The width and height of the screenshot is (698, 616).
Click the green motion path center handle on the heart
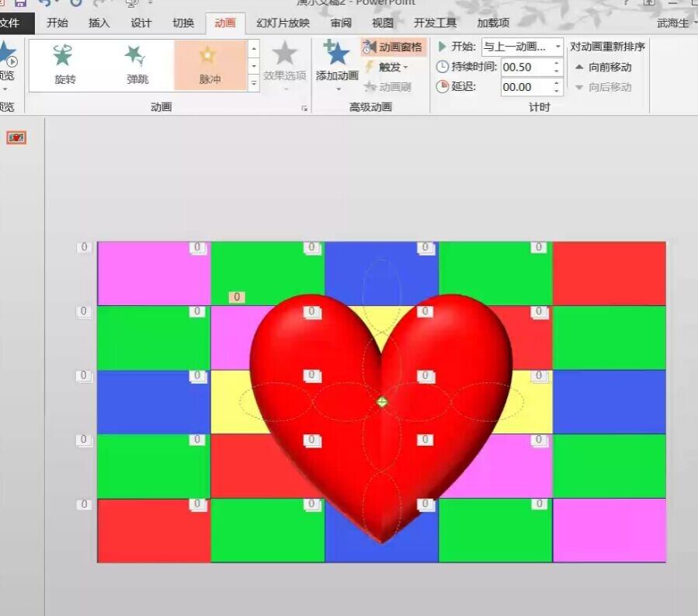point(382,402)
